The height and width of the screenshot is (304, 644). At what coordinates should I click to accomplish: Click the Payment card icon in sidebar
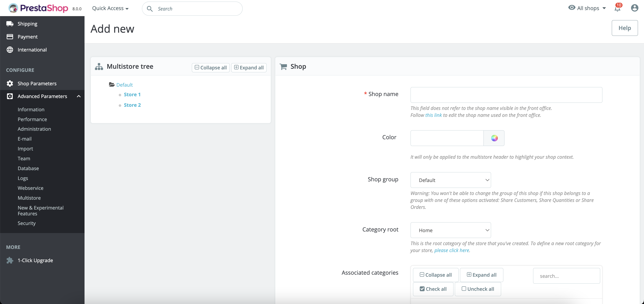[x=10, y=37]
